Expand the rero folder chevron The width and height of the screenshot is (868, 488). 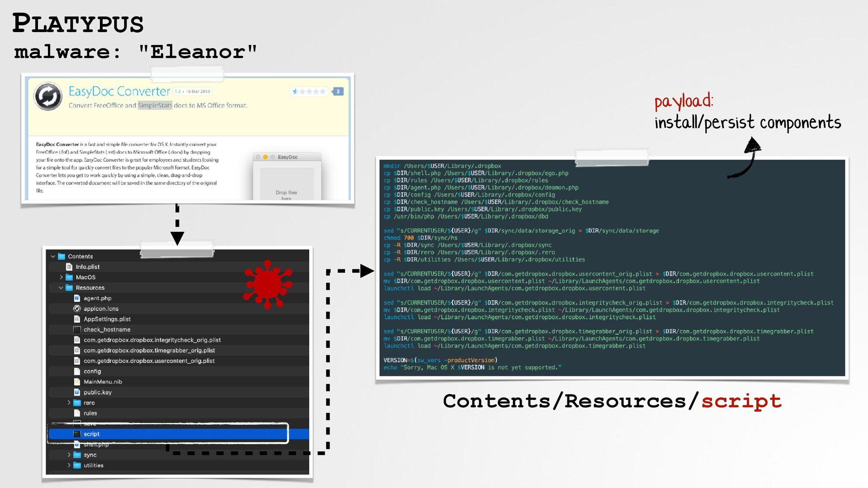coord(69,403)
